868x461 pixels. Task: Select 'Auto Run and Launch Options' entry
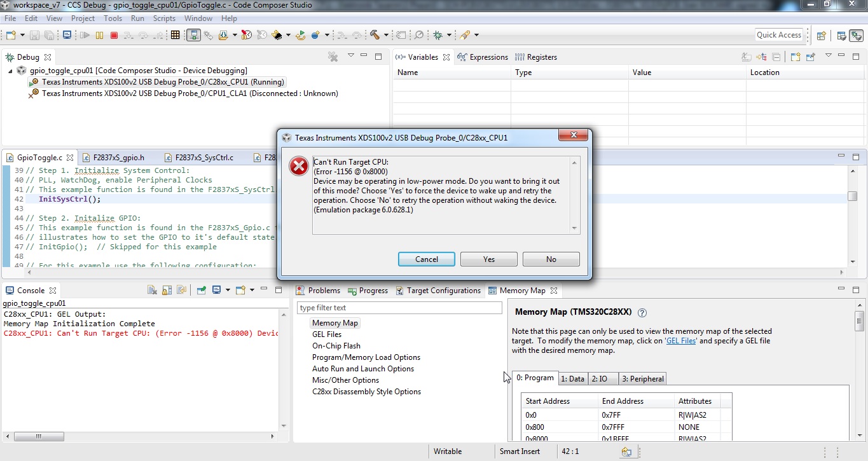click(x=363, y=369)
